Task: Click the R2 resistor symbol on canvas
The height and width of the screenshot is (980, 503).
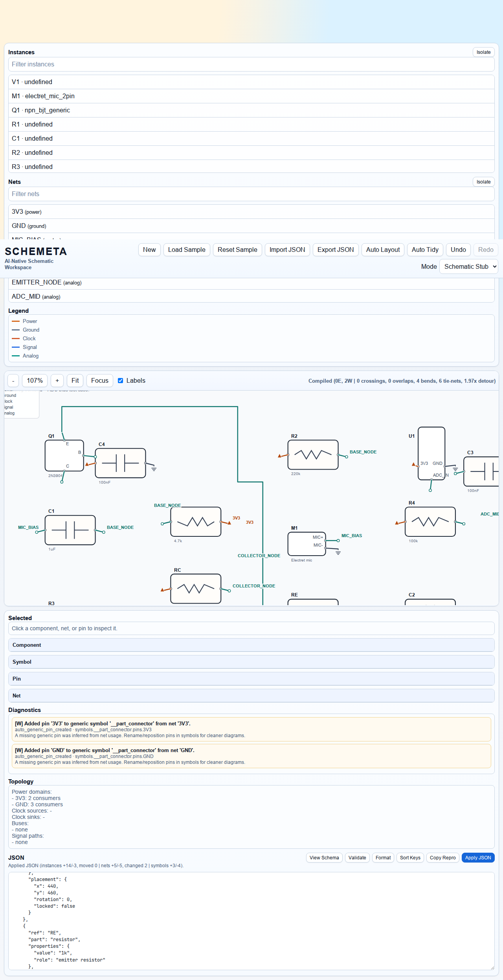Action: (313, 455)
